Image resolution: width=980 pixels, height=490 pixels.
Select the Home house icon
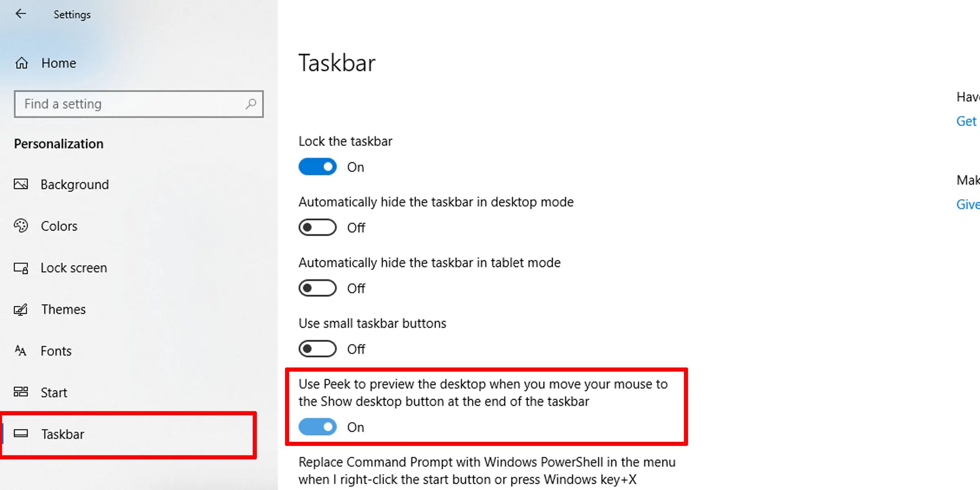(x=21, y=63)
